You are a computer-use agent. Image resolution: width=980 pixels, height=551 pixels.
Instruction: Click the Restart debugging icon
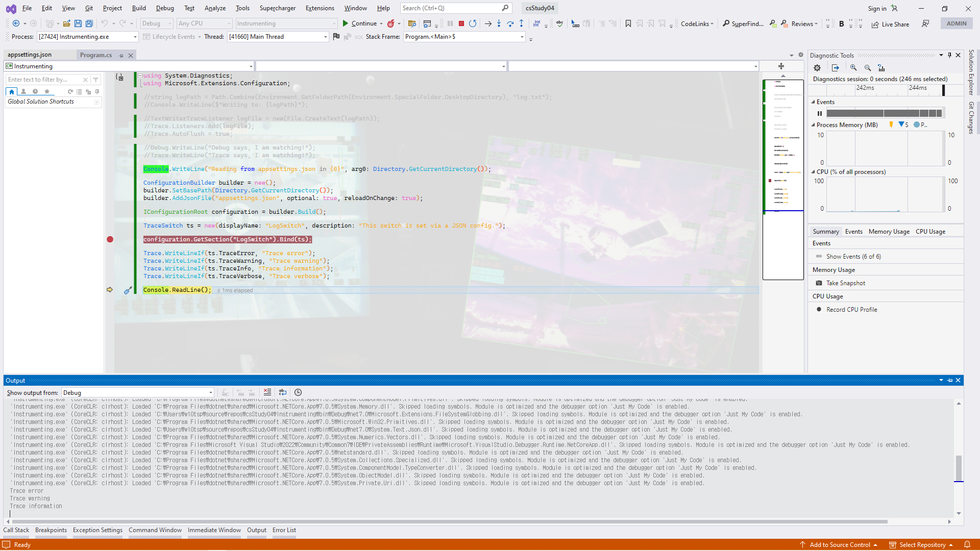click(473, 23)
